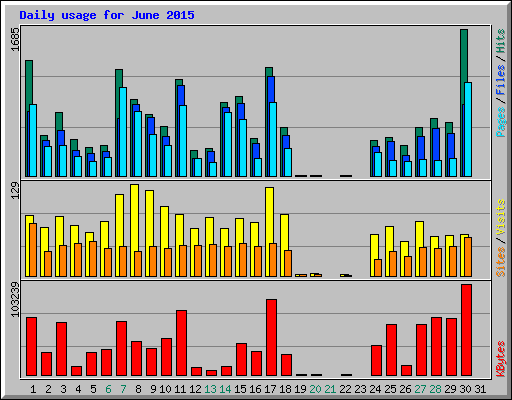Image resolution: width=512 pixels, height=400 pixels.
Task: Click day label 1 on the x-axis
Action: click(x=33, y=389)
